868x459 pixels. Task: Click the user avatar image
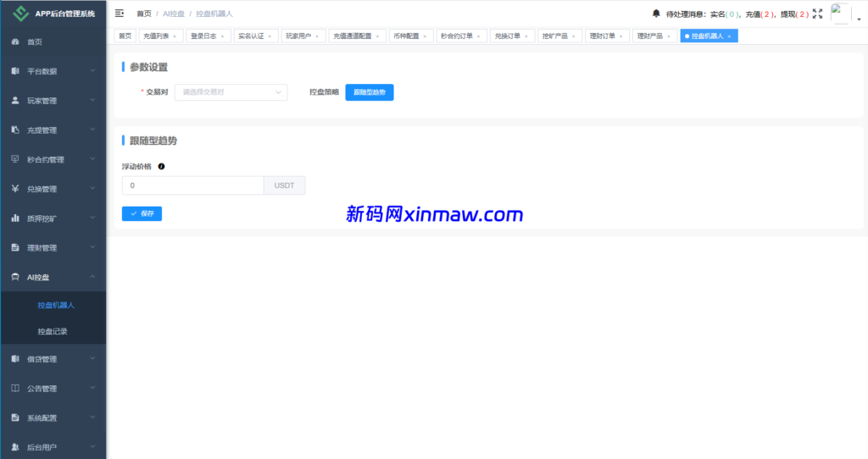coord(840,14)
